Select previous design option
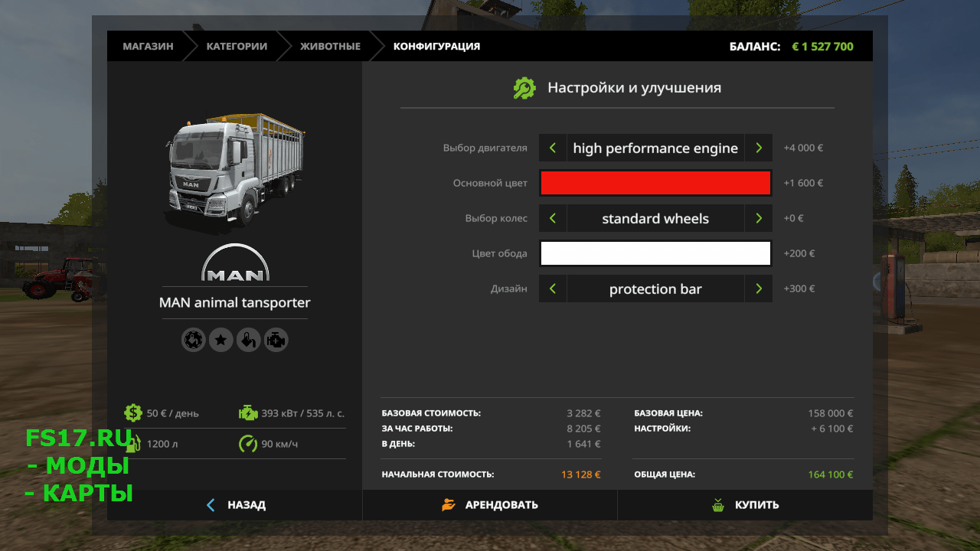 pos(553,289)
